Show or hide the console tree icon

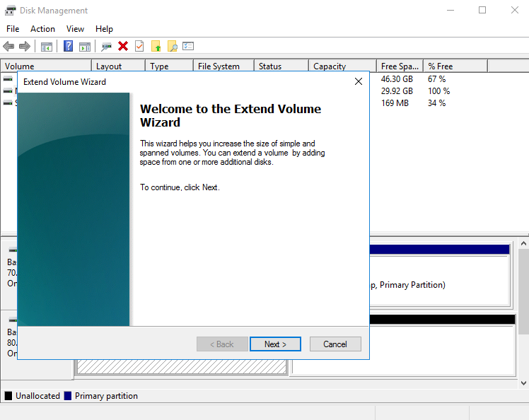[47, 47]
